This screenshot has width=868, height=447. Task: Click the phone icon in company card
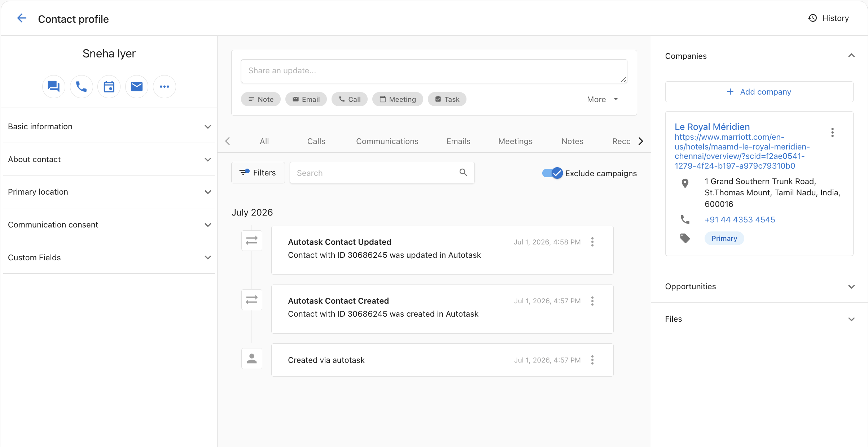685,220
